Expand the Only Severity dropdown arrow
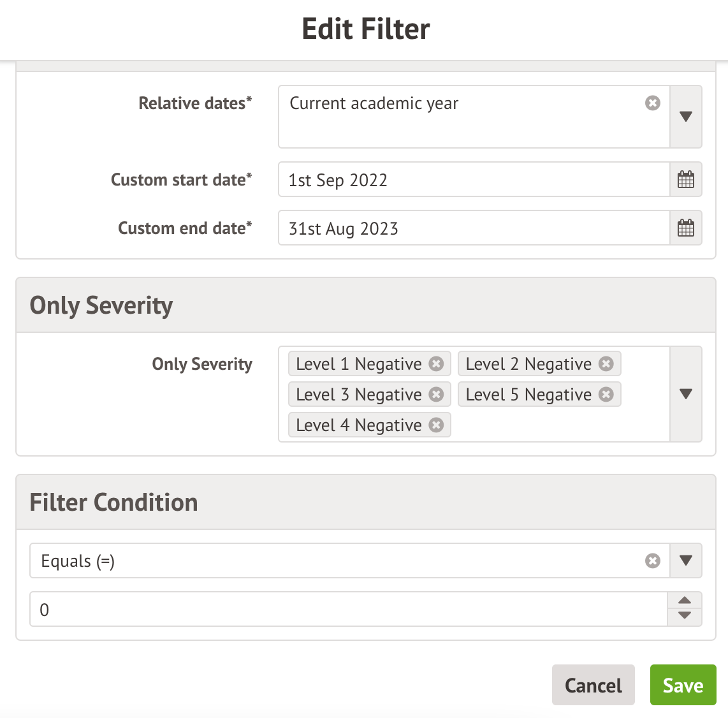This screenshot has width=728, height=718. click(x=686, y=394)
